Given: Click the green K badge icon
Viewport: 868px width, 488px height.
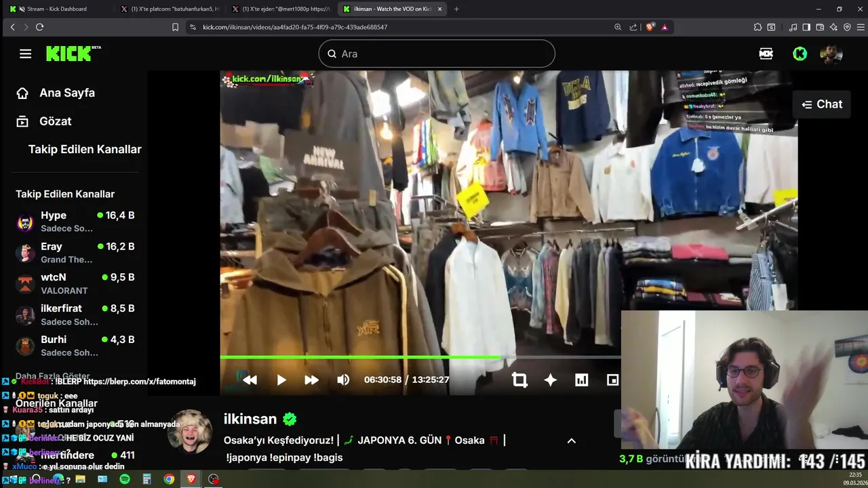Looking at the screenshot, I should click(800, 54).
